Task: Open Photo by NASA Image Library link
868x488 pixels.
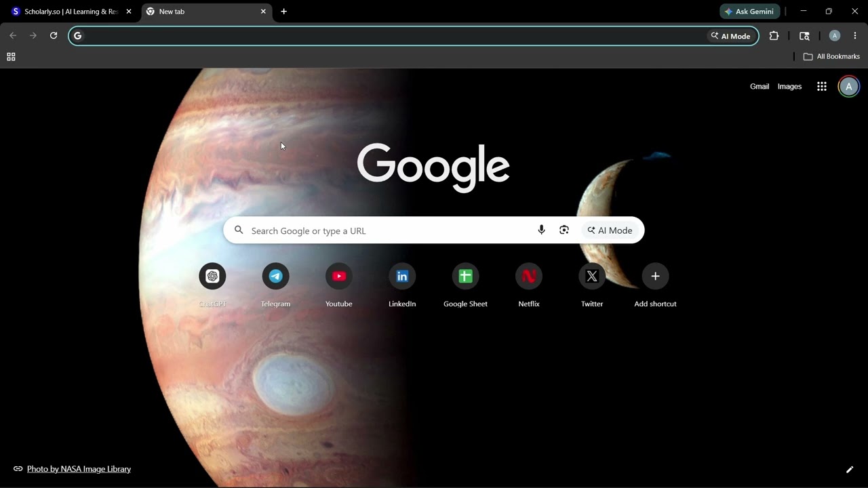Action: (x=79, y=469)
